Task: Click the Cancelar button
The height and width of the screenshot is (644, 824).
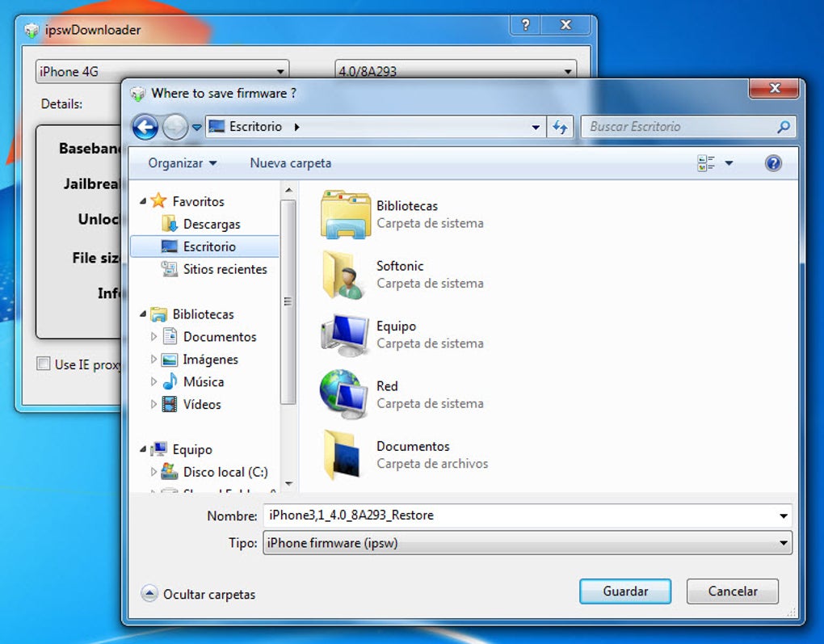Action: [x=733, y=591]
